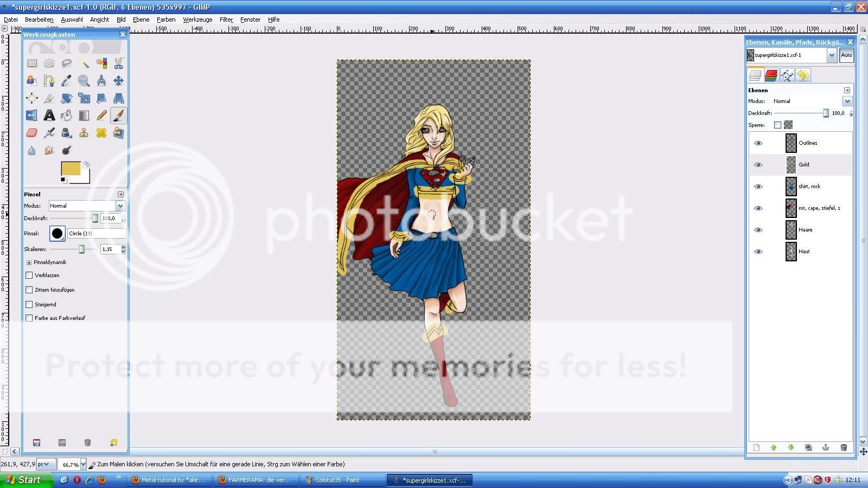Enable the Verblassen checkbox

(29, 275)
